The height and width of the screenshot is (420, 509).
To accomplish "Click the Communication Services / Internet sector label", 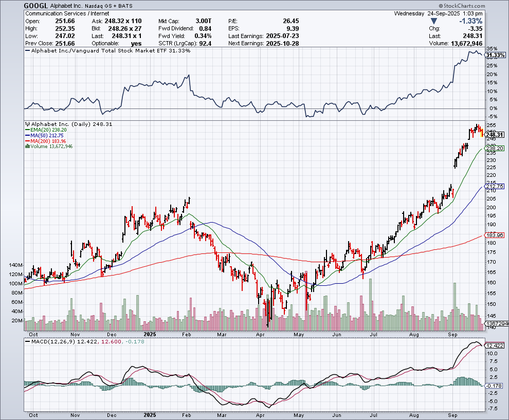I will [x=64, y=13].
